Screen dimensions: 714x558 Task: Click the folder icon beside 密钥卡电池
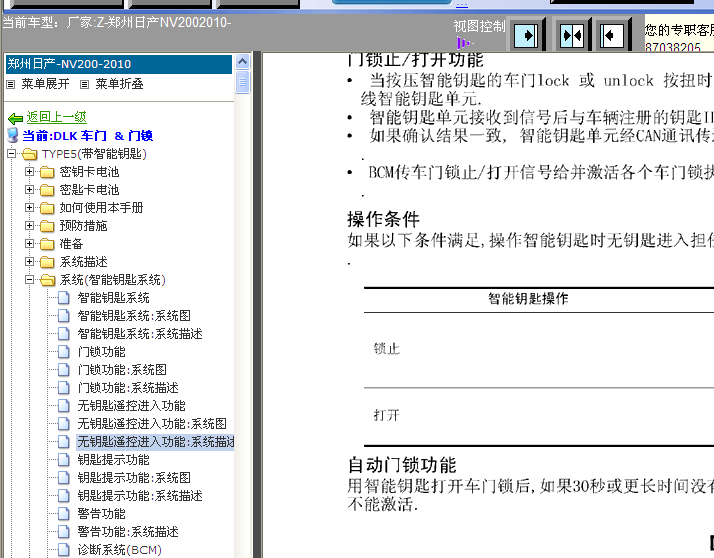[x=47, y=172]
